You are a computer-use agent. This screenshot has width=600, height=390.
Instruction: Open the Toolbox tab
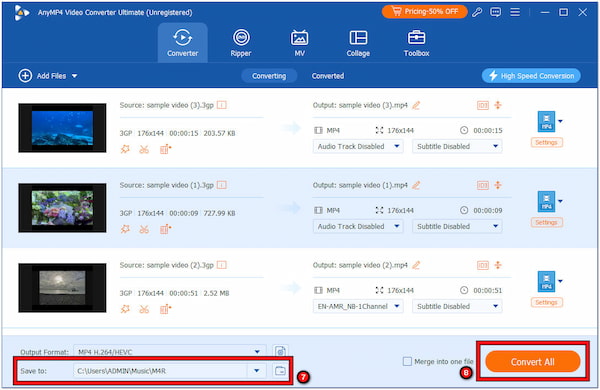(416, 43)
